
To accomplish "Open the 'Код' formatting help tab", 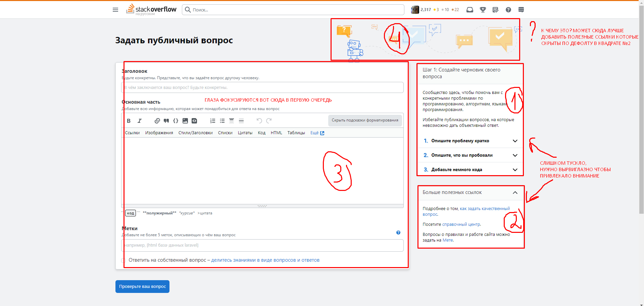I will 262,133.
